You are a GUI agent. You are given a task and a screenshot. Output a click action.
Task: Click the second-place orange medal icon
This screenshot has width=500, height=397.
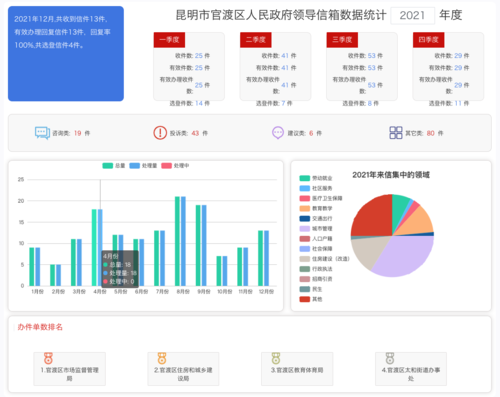[162, 358]
